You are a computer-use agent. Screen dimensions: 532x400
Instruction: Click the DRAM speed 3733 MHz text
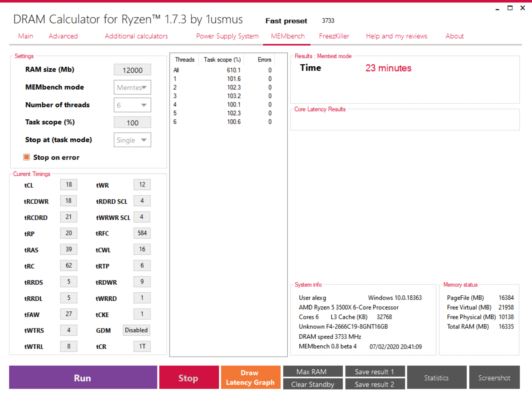click(x=330, y=337)
